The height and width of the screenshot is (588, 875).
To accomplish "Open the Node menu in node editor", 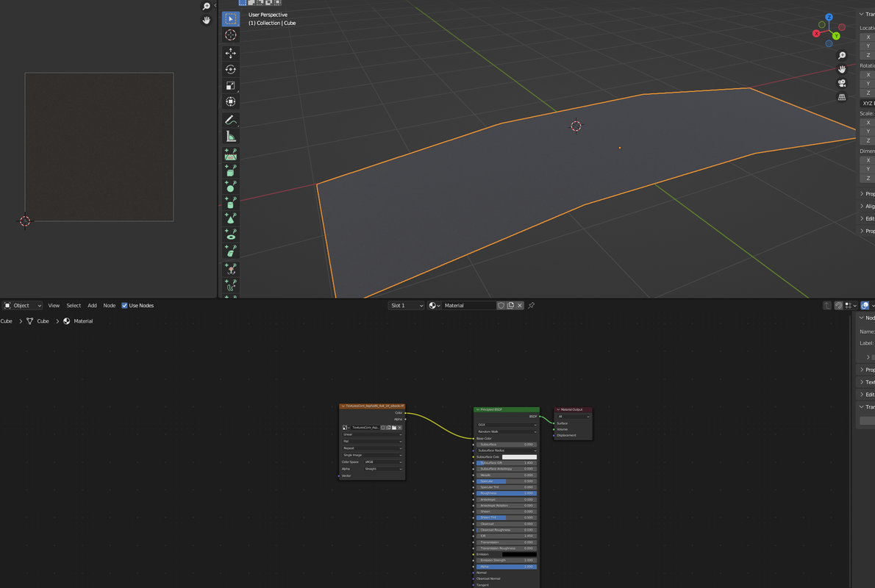I will [x=110, y=305].
